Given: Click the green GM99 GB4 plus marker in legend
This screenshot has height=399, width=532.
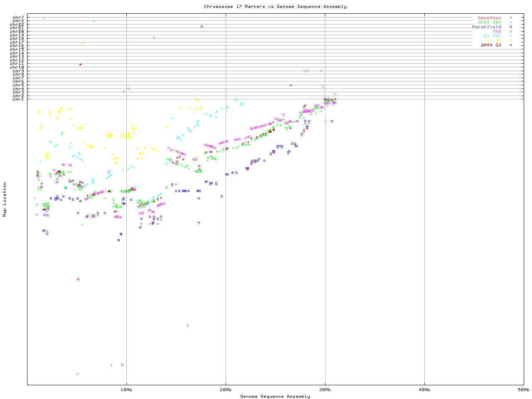Looking at the screenshot, I should pos(511,22).
